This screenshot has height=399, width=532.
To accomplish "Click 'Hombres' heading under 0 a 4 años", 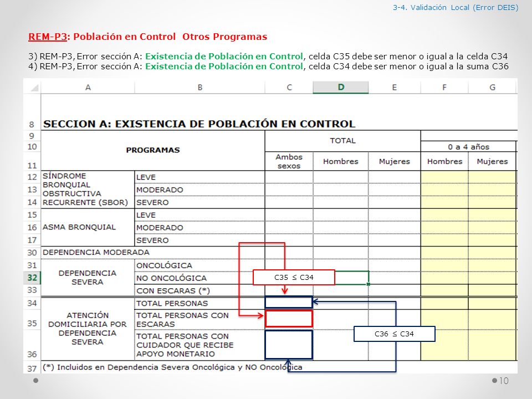I will pyautogui.click(x=444, y=161).
